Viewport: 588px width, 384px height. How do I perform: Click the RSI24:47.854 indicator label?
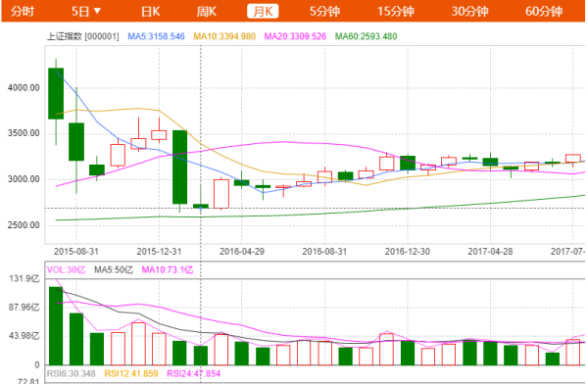coord(193,373)
